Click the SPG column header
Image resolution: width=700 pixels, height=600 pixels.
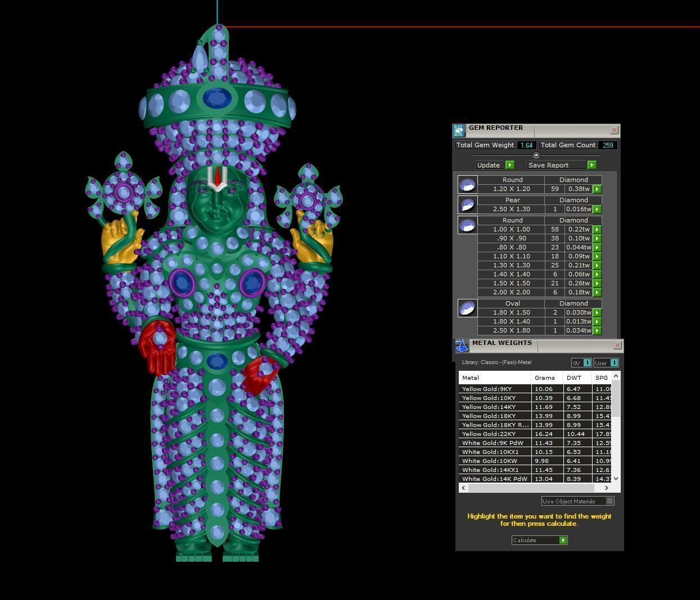pyautogui.click(x=602, y=378)
